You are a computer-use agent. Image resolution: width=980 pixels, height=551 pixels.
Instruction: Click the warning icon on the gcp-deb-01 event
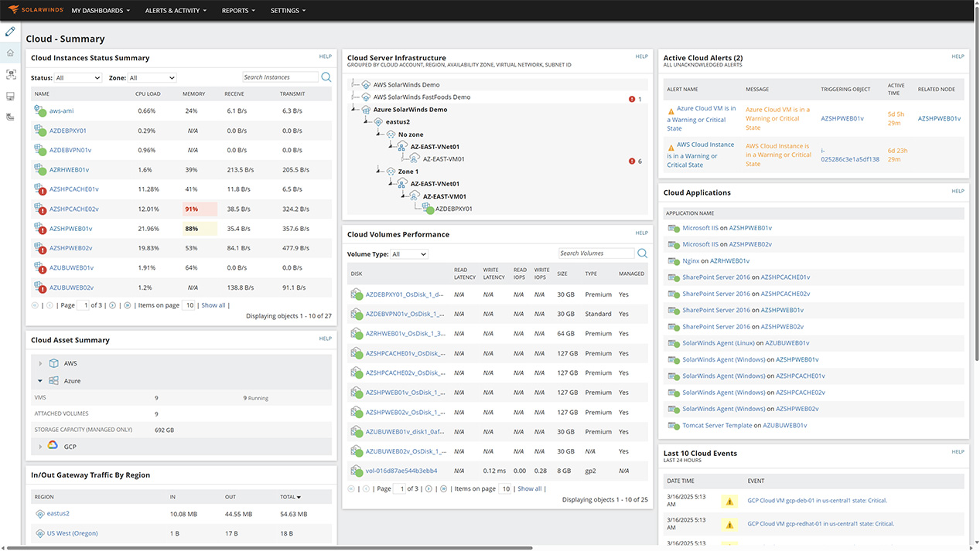click(729, 501)
